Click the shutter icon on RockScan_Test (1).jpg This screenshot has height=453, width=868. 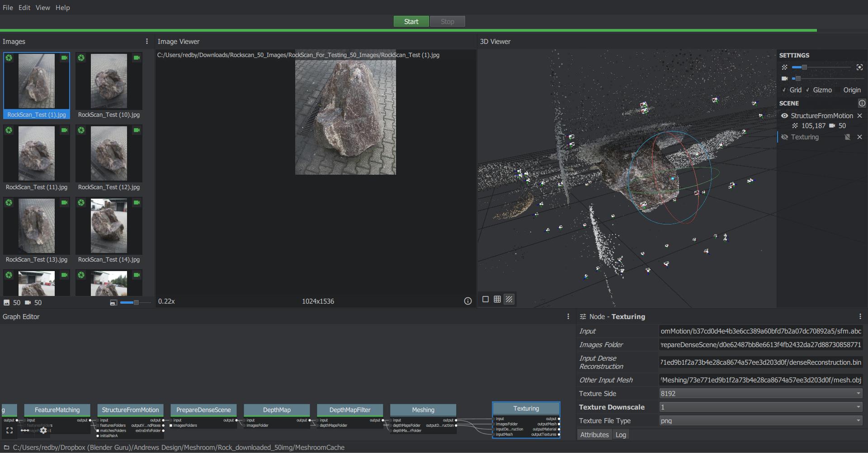pos(9,58)
